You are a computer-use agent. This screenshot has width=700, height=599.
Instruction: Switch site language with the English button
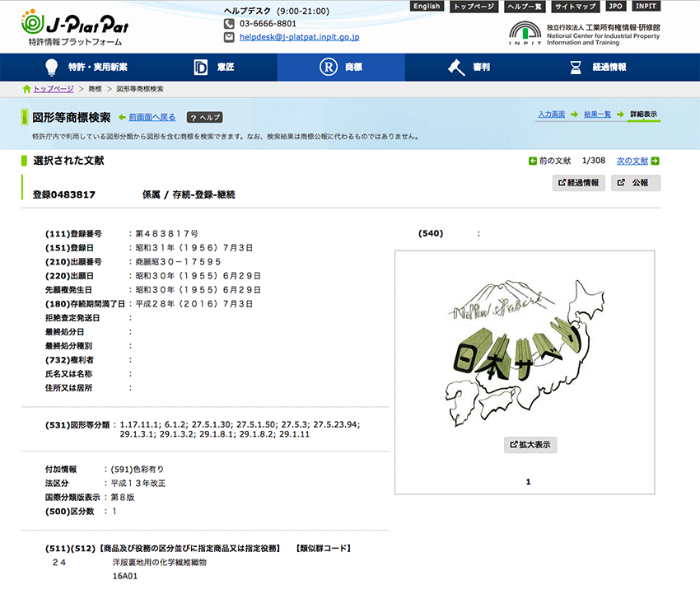tap(427, 7)
